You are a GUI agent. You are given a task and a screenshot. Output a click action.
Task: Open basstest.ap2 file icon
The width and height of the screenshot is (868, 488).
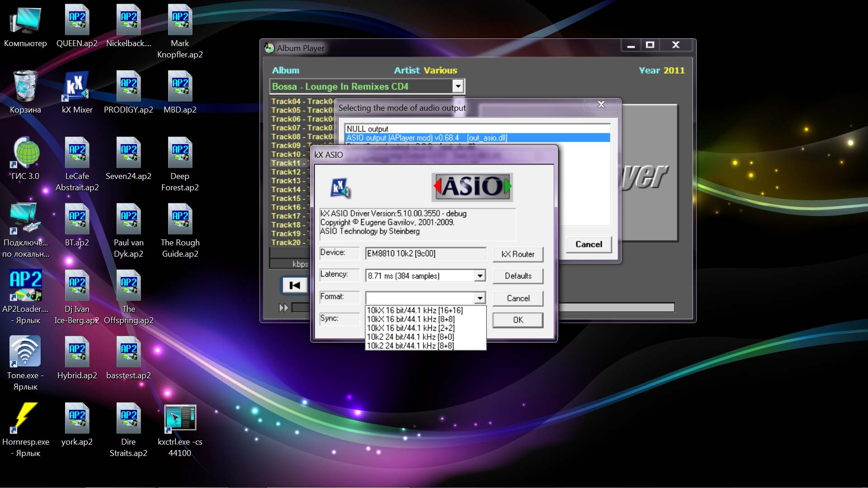point(128,352)
